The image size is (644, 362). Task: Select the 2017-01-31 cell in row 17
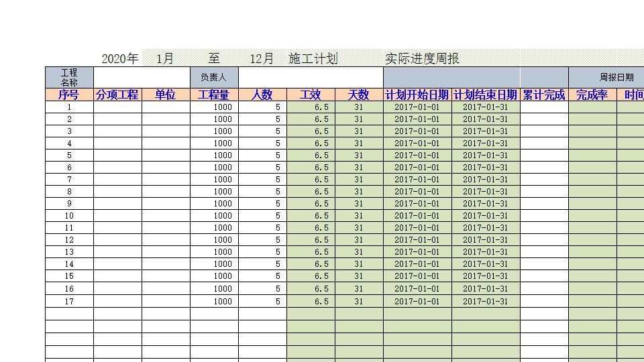(x=486, y=301)
